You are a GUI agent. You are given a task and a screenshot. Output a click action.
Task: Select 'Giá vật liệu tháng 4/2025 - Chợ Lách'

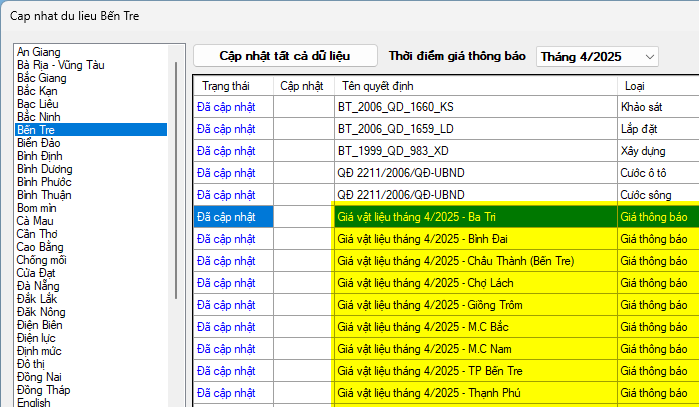[x=476, y=283]
